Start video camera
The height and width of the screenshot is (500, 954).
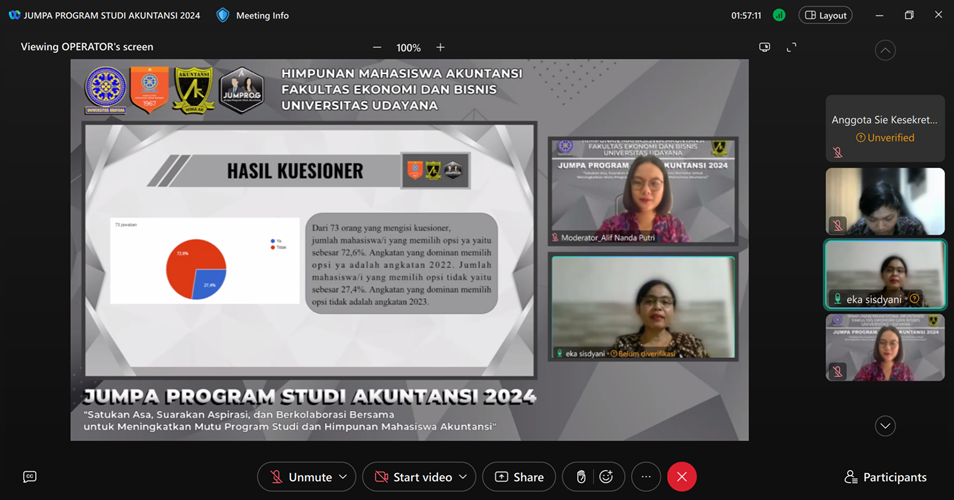point(415,477)
